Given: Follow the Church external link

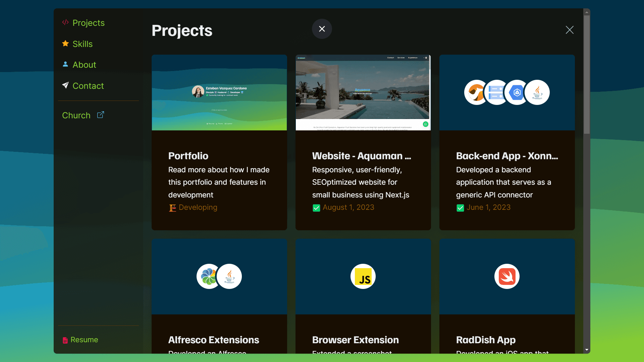Looking at the screenshot, I should pyautogui.click(x=76, y=115).
